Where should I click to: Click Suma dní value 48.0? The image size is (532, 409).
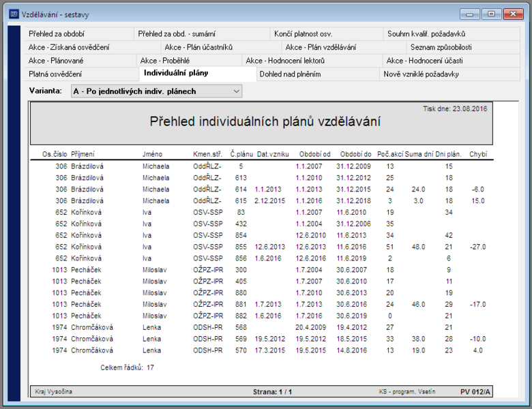418,247
